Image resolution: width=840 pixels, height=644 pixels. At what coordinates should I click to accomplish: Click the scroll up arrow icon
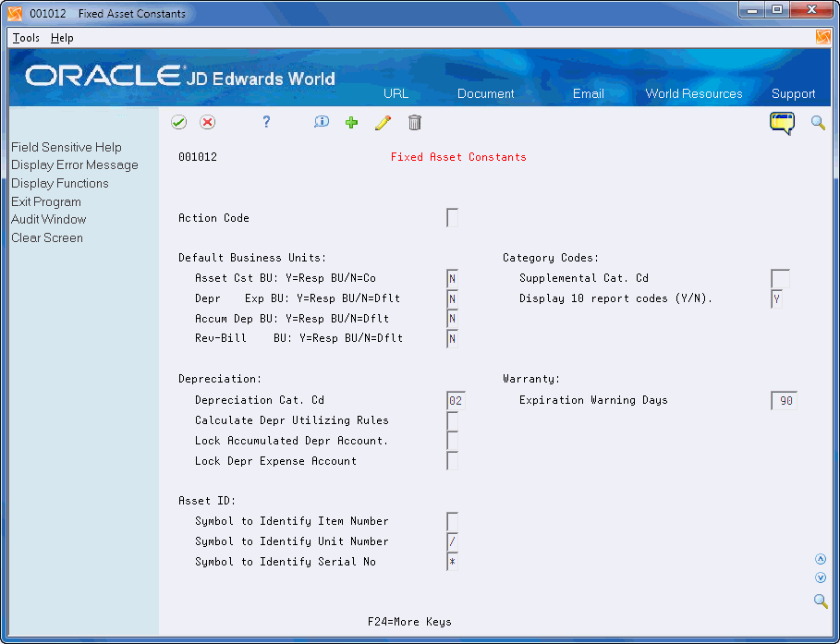(821, 559)
